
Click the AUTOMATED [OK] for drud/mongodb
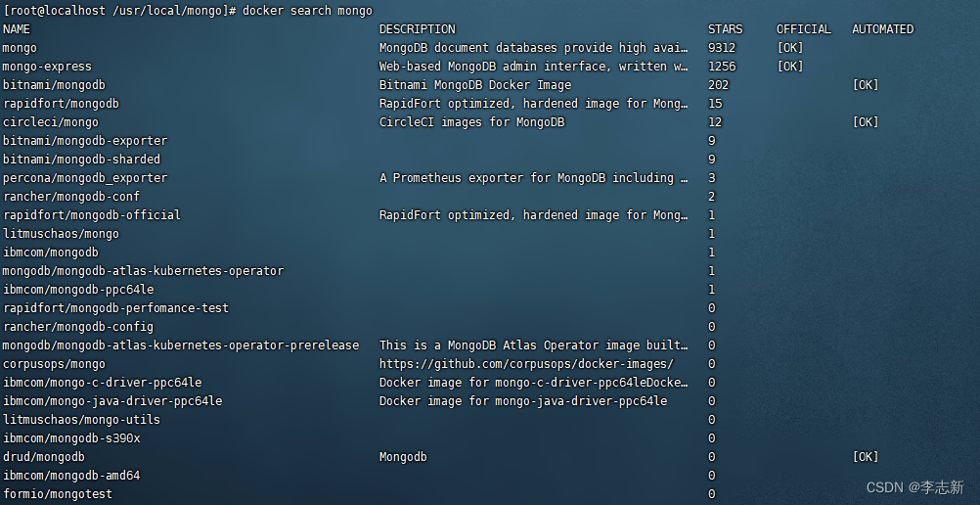point(866,457)
